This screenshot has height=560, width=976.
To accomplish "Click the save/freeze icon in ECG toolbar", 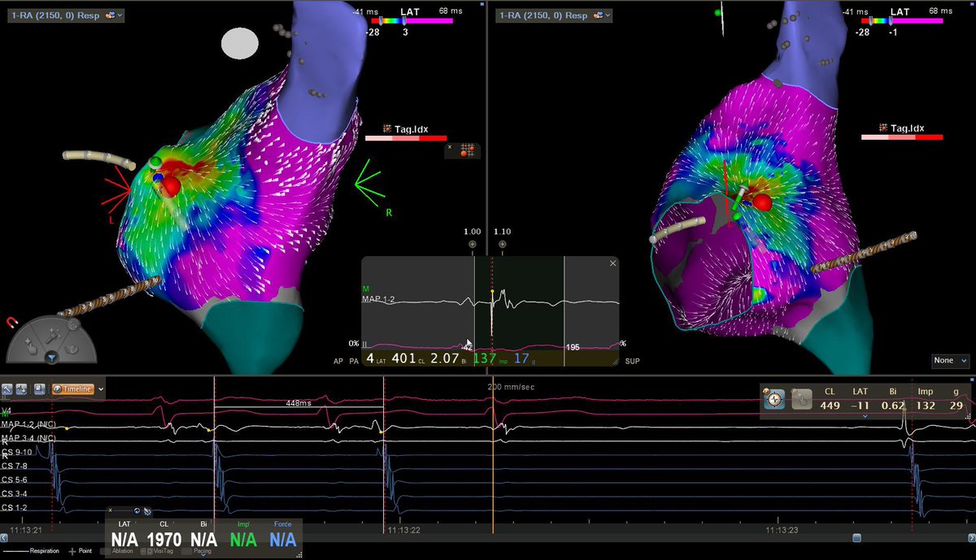I will pos(40,389).
